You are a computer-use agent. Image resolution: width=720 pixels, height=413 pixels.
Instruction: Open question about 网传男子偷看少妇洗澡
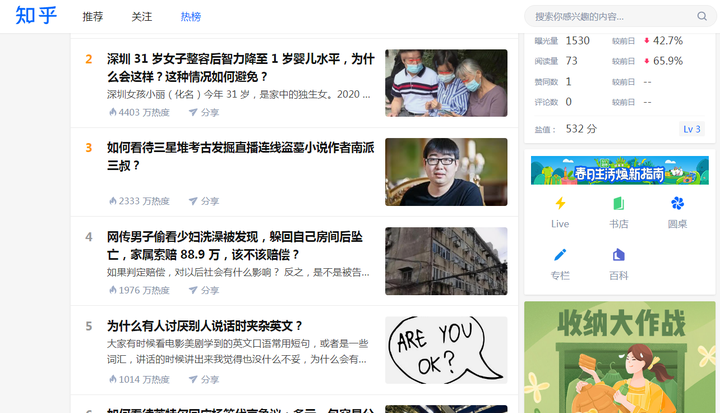[x=235, y=245]
